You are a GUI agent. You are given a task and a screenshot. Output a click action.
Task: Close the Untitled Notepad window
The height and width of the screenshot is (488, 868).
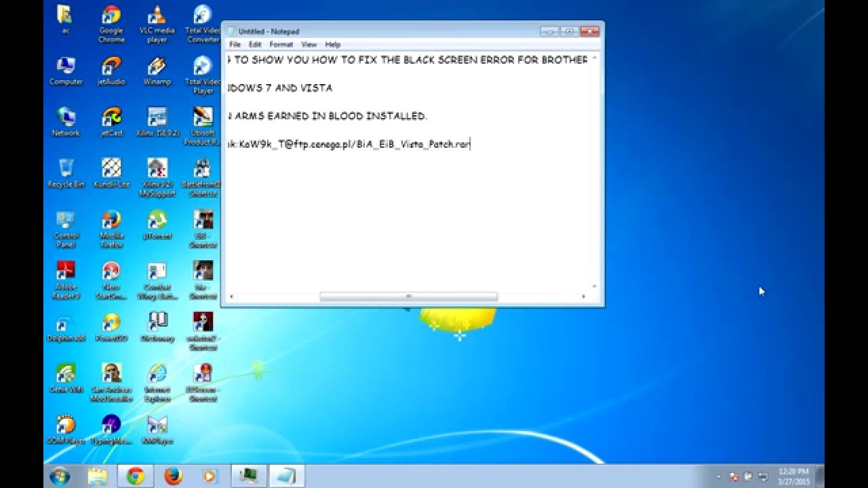coord(590,31)
